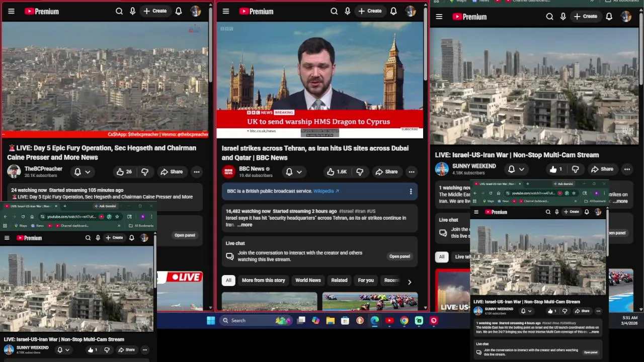Expand the notification chevron next to SUNNY WEEKEND in the large window

coord(522,169)
